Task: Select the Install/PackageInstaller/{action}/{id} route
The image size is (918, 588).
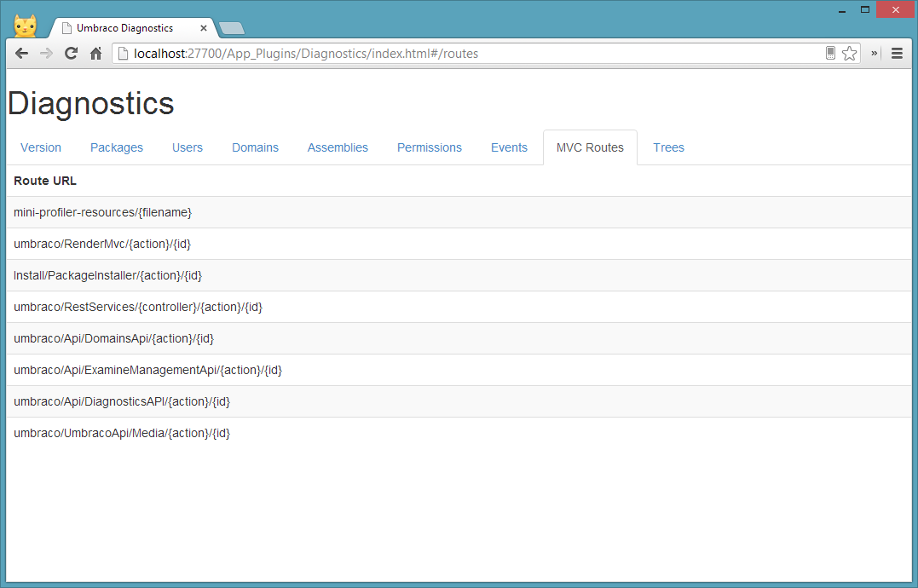Action: [459, 275]
